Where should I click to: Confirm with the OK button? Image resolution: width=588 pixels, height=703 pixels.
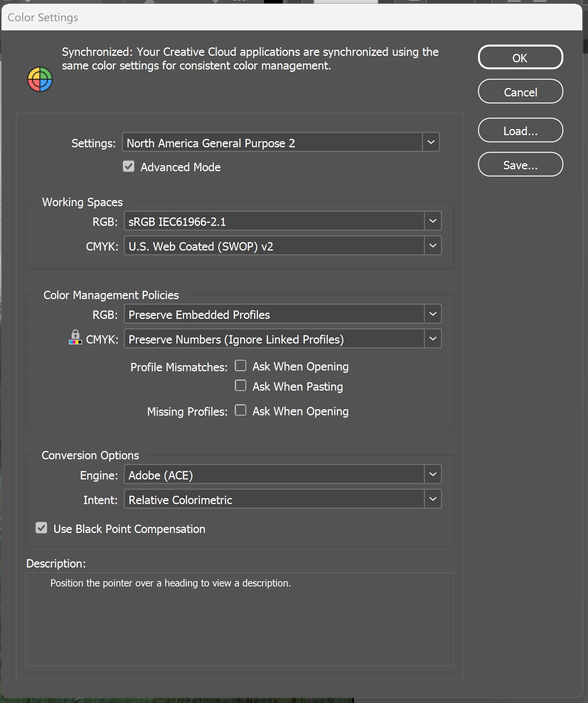click(520, 57)
